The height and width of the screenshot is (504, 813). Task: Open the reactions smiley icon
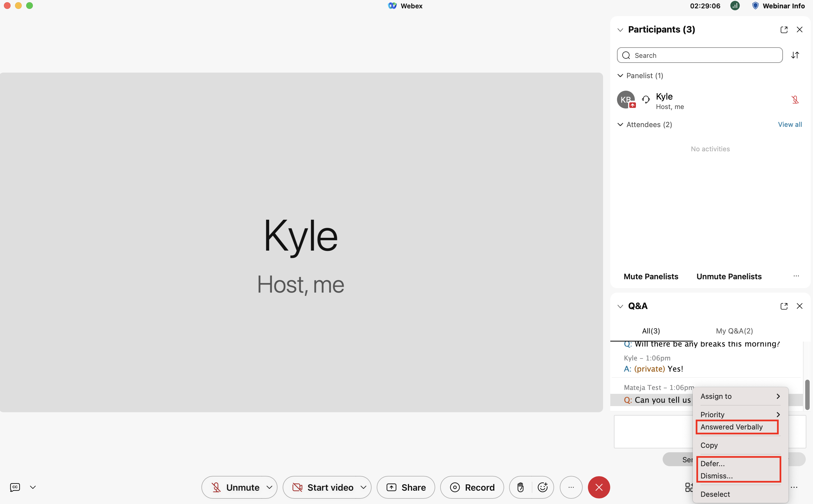[x=542, y=487]
